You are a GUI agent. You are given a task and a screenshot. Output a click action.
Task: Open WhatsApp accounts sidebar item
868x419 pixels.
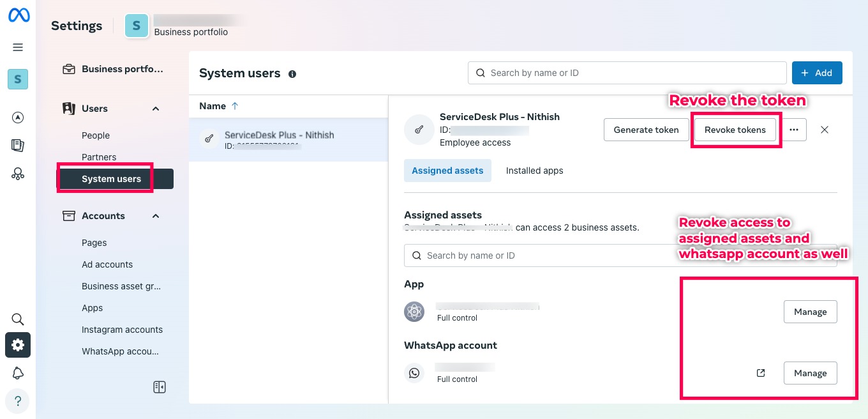120,351
